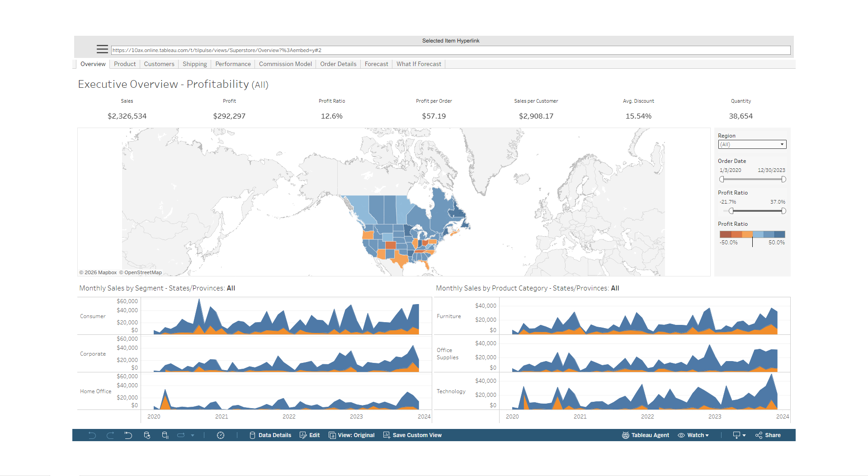Click Save Custom View
Image resolution: width=868 pixels, height=476 pixels.
point(412,435)
